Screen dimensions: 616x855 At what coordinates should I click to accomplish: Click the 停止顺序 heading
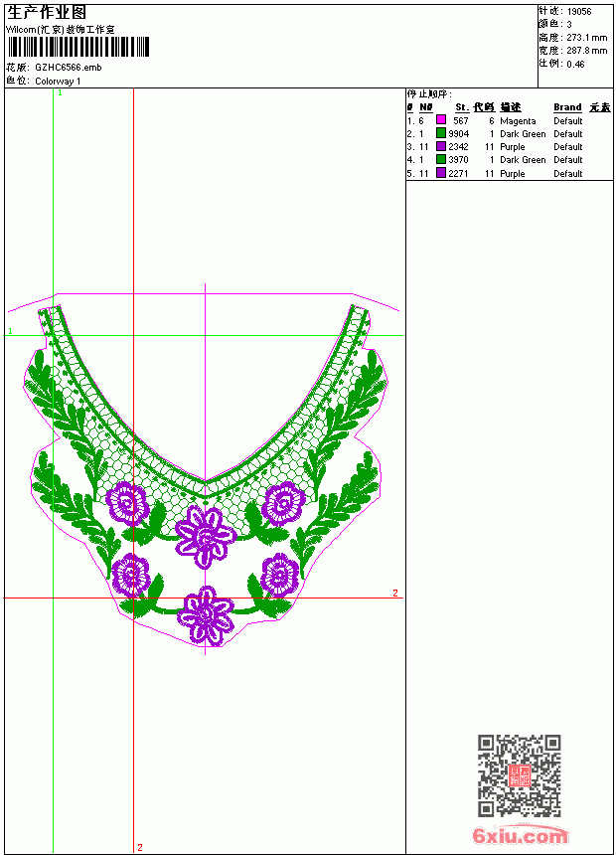coord(429,94)
